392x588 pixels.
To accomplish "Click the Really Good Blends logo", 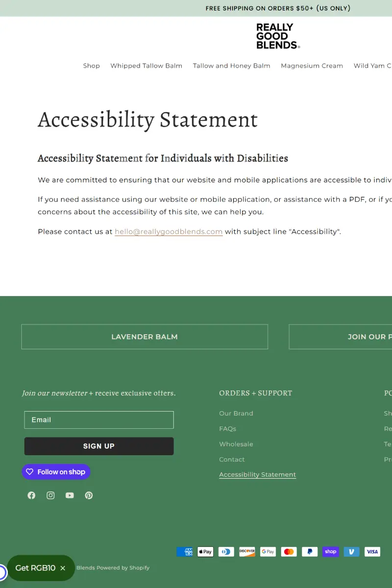I will (278, 36).
